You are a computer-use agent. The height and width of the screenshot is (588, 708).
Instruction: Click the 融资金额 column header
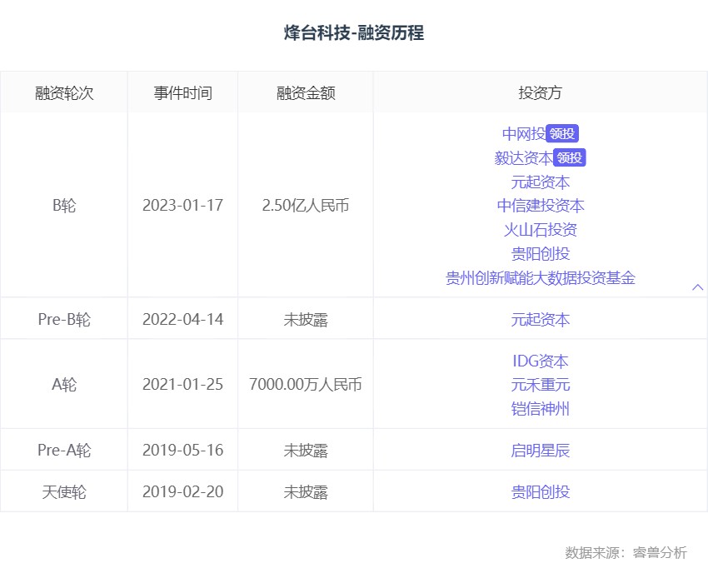coord(306,93)
